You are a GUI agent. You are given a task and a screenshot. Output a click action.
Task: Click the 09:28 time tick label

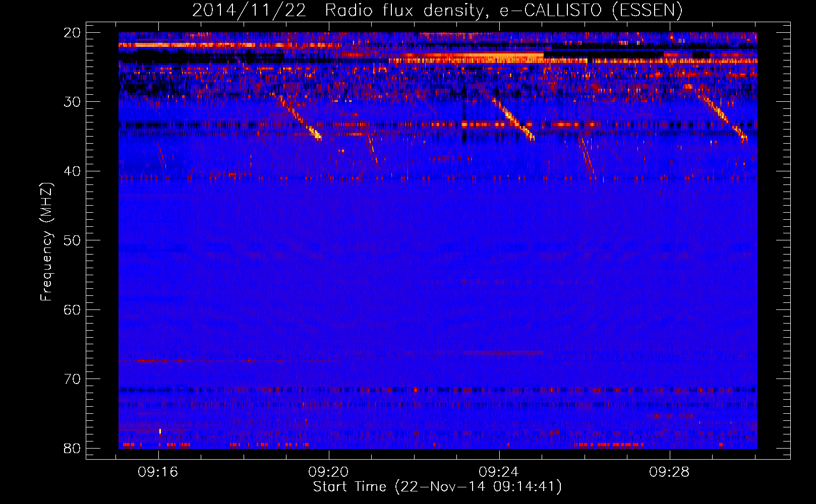(x=669, y=472)
